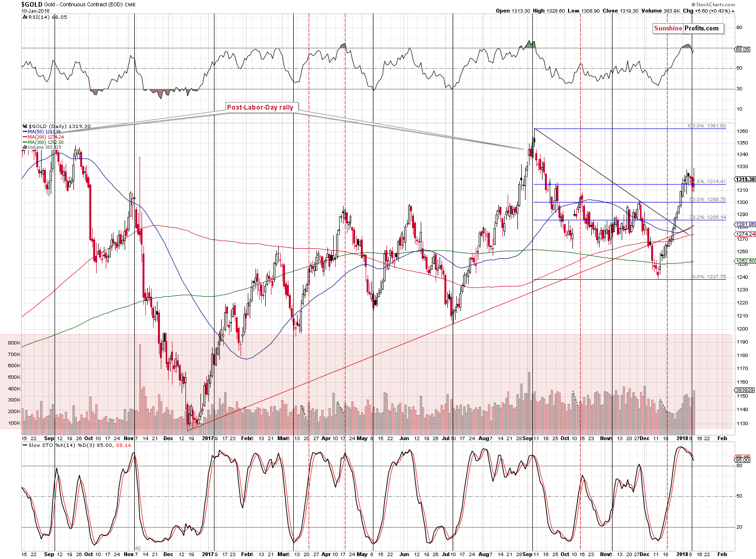The image size is (756, 559).
Task: Click the High 1328.60 value in header
Action: coord(549,11)
